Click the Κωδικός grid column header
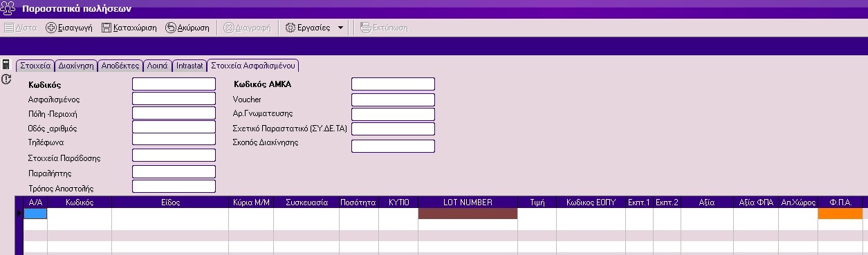Image resolution: width=868 pixels, height=255 pixels. click(x=80, y=202)
